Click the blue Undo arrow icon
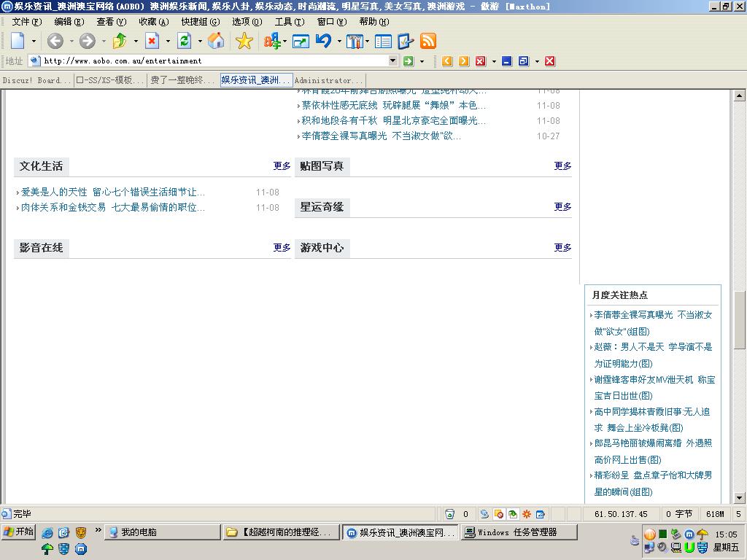The height and width of the screenshot is (560, 747). (324, 41)
